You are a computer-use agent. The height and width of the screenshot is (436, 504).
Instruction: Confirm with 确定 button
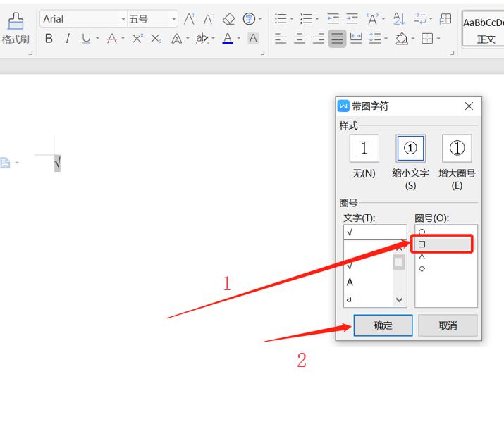(x=383, y=325)
